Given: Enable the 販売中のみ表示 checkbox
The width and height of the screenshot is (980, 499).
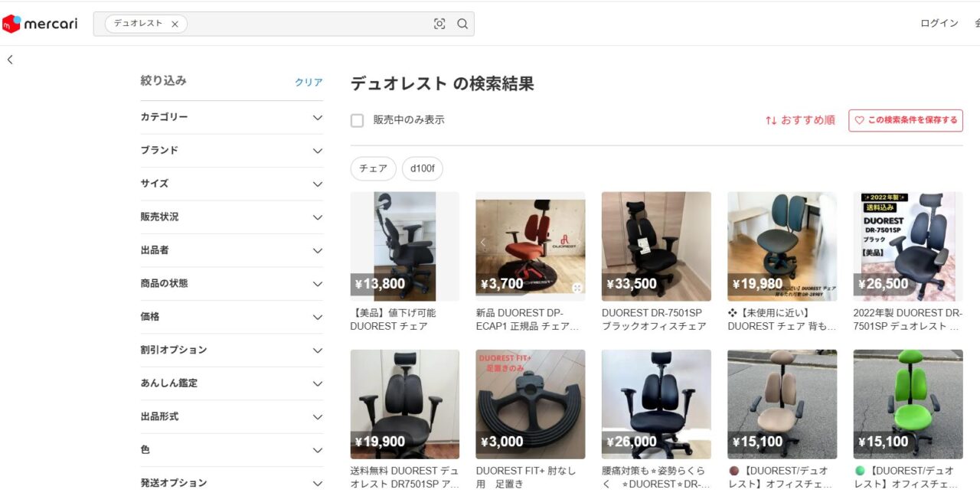Looking at the screenshot, I should point(357,120).
